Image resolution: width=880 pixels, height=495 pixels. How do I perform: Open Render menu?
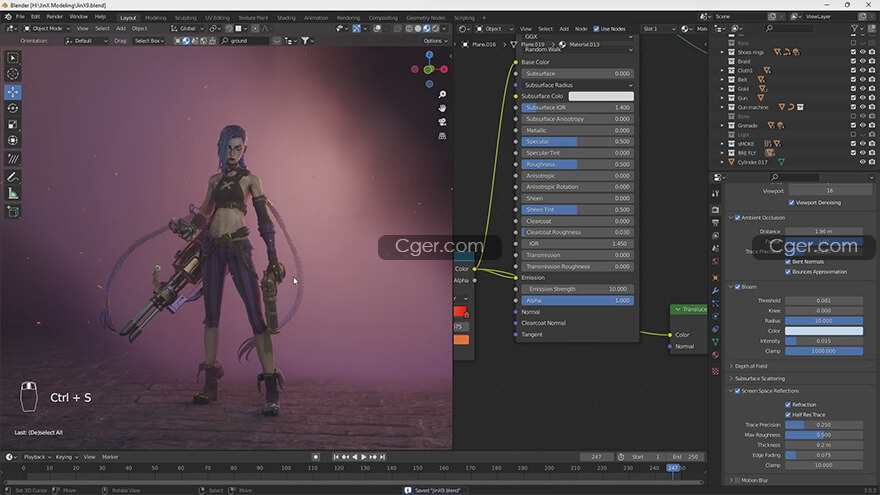(x=54, y=17)
